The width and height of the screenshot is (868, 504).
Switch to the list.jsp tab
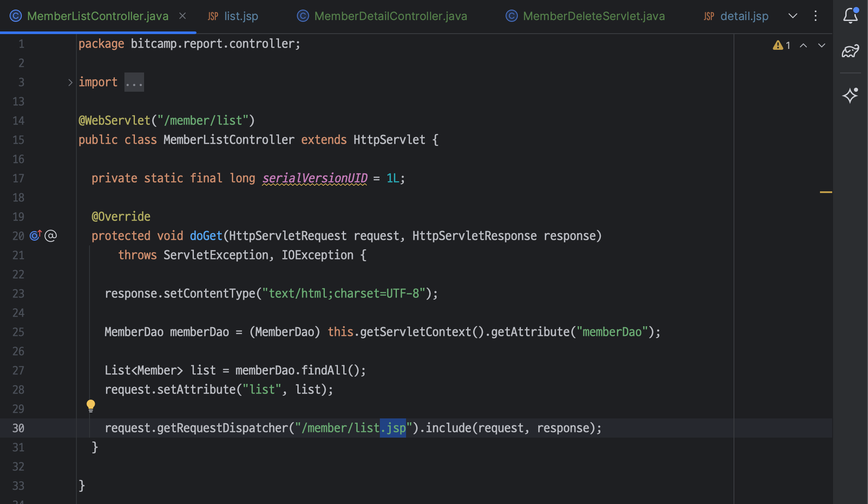coord(241,16)
